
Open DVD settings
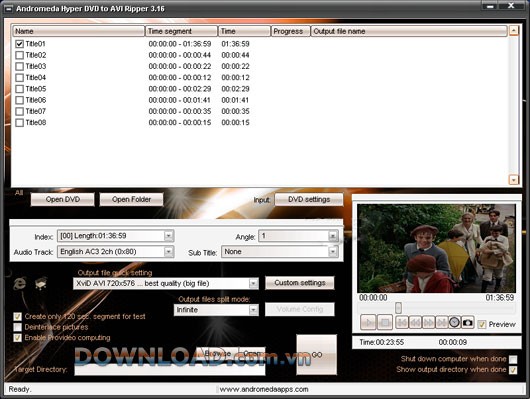[309, 200]
